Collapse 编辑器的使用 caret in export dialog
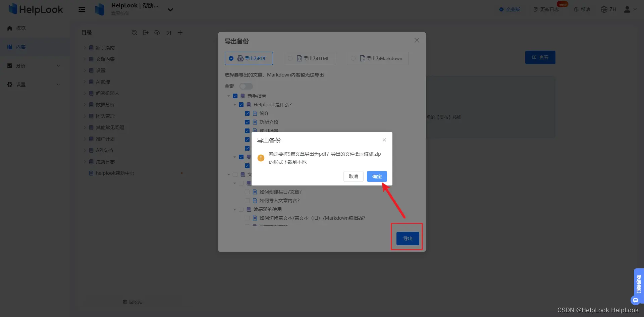 [x=235, y=209]
